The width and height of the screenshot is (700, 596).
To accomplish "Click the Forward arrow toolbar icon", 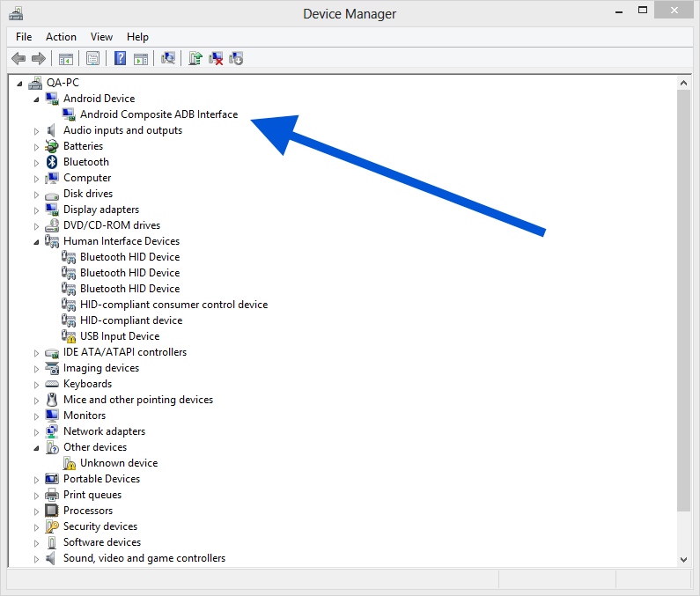I will [x=39, y=58].
